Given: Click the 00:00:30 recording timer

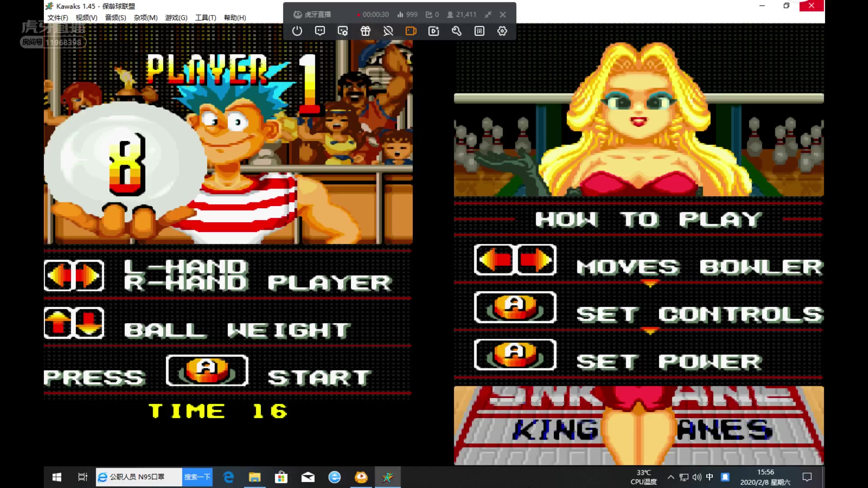Looking at the screenshot, I should point(373,14).
